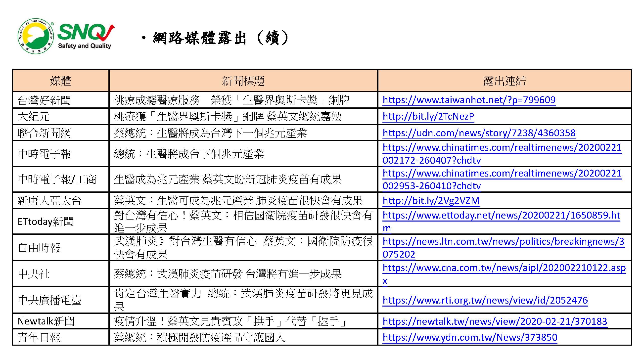Select the 聯合新聞網 media cell

(61, 133)
